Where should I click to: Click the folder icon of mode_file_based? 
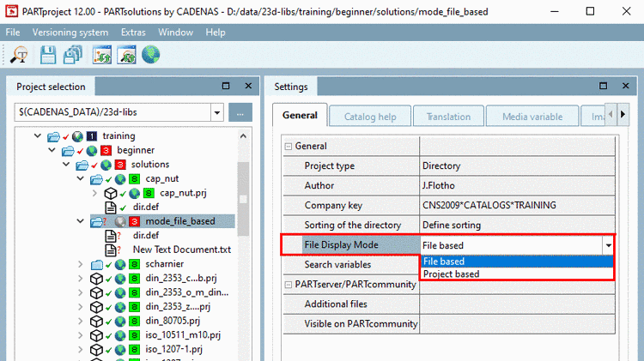coord(96,222)
